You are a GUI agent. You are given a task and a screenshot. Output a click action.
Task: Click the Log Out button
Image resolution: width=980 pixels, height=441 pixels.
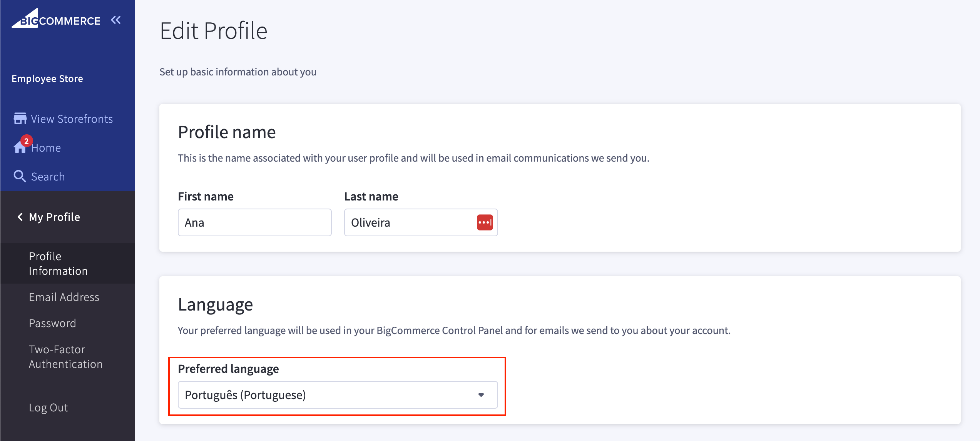click(x=48, y=407)
